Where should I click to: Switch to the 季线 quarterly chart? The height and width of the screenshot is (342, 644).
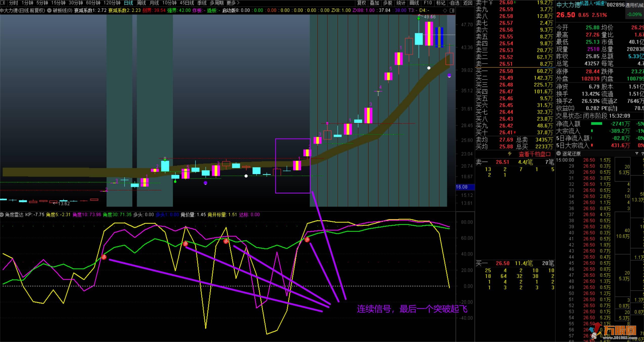[202, 3]
